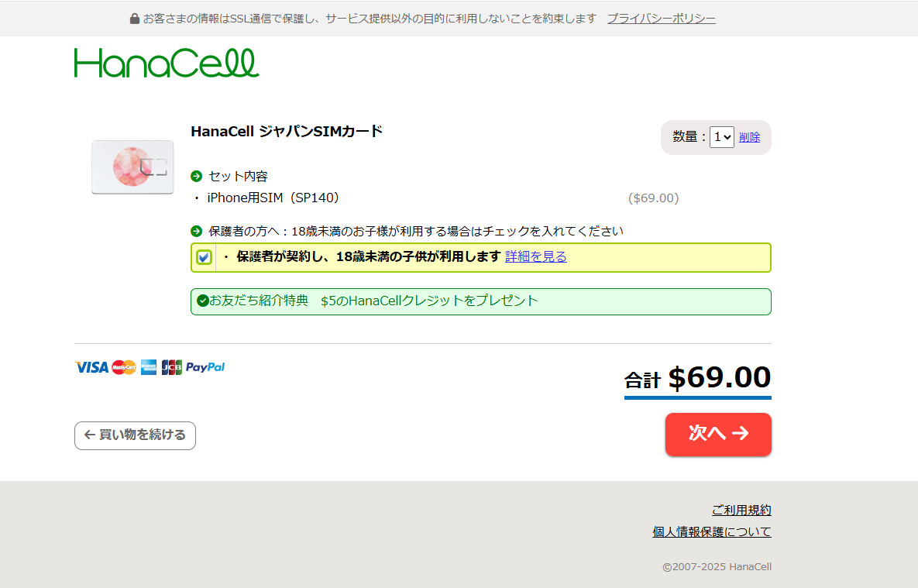Click the SIM card product thumbnail
918x588 pixels.
(132, 167)
